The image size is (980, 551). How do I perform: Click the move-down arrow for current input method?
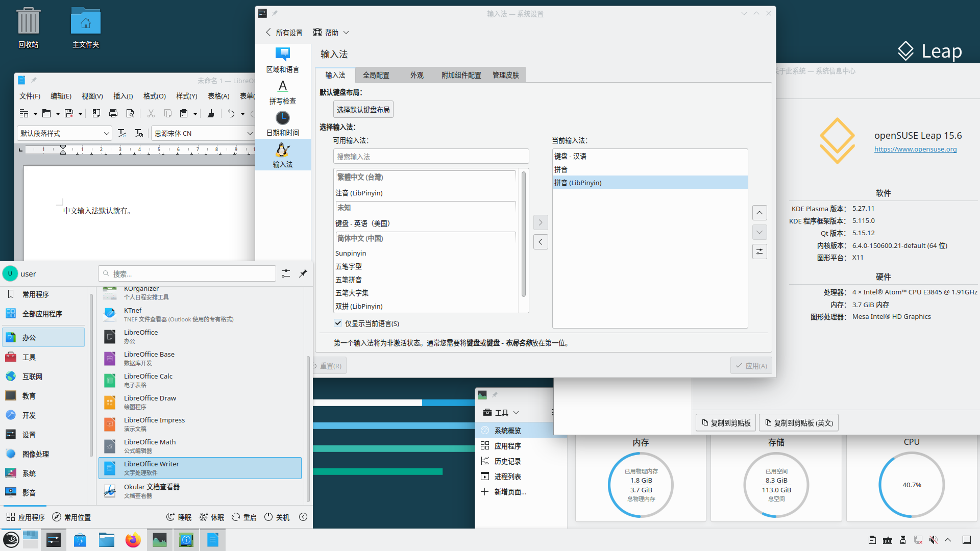[x=759, y=232]
